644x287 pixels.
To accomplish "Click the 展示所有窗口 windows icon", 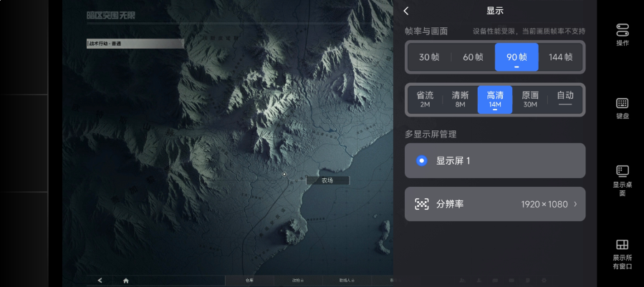I will point(623,245).
